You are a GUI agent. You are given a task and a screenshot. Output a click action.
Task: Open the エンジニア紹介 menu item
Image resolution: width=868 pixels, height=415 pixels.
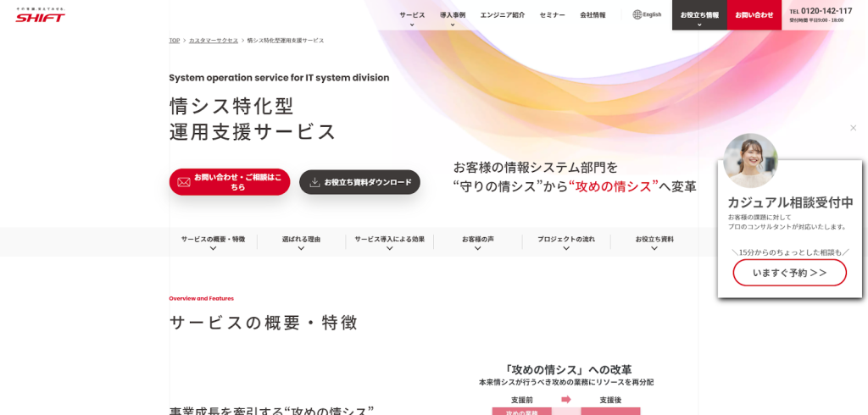(x=502, y=15)
